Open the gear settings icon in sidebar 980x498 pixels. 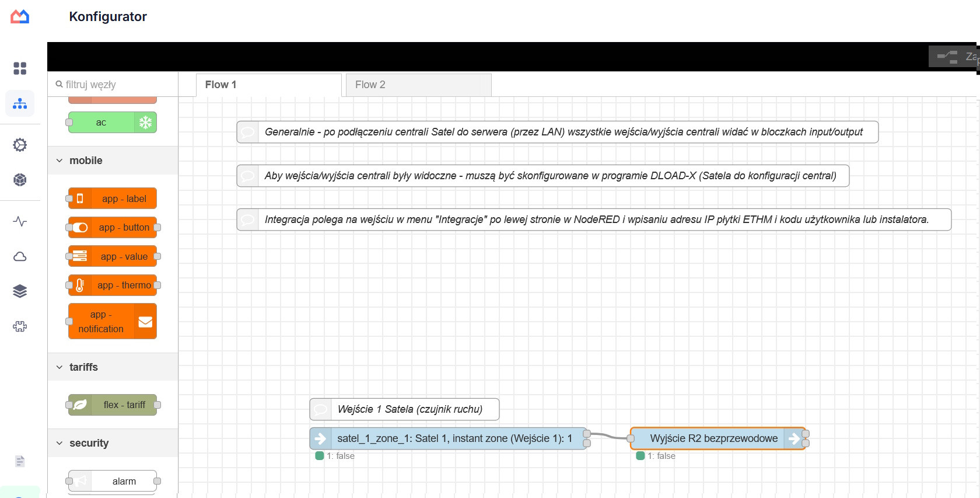click(x=20, y=145)
